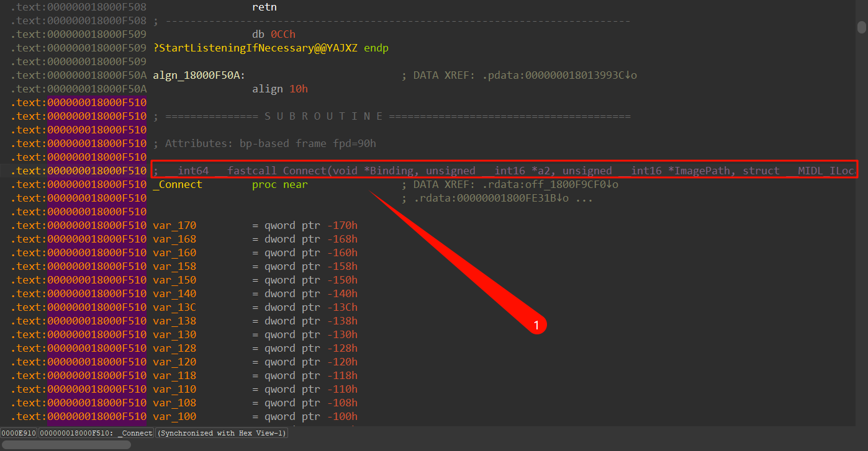868x451 pixels.
Task: Click the Connect function prototype comment
Action: pos(503,171)
